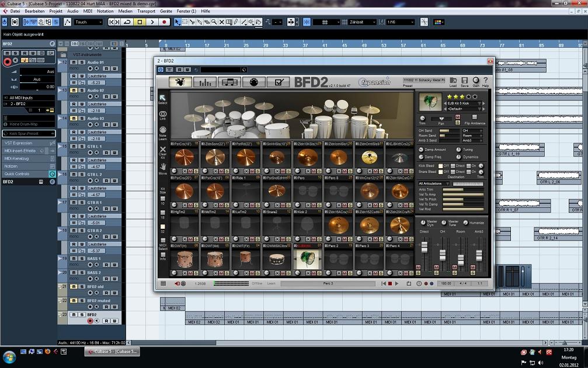Image resolution: width=588 pixels, height=368 pixels.
Task: Open the Bearbeiten menu
Action: coord(34,11)
